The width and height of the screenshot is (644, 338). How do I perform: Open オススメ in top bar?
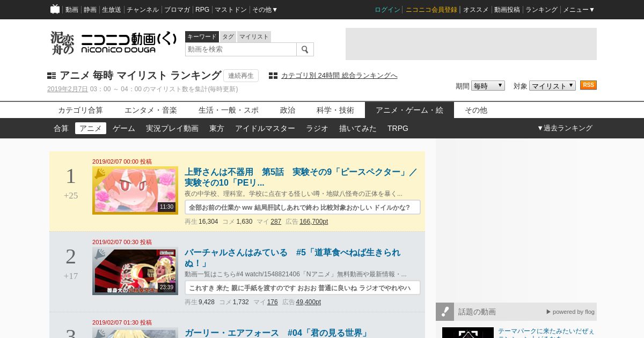click(476, 10)
